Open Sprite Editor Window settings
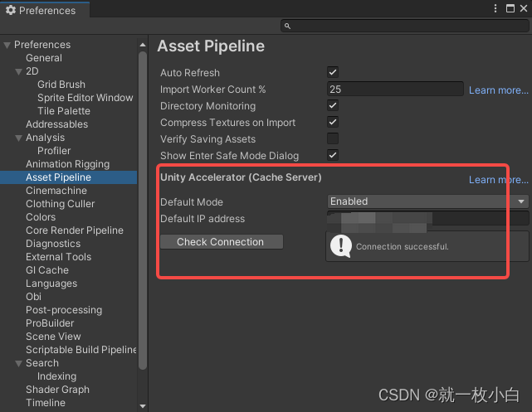This screenshot has height=412, width=532. pos(85,98)
